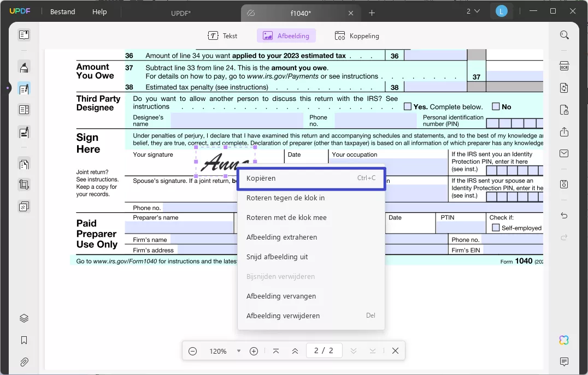Image resolution: width=588 pixels, height=375 pixels.
Task: Open the Form preparation tool
Action: [24, 110]
